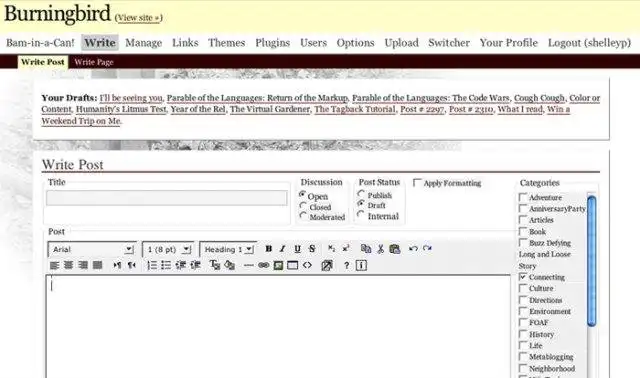Toggle HTML source view icon

click(307, 265)
